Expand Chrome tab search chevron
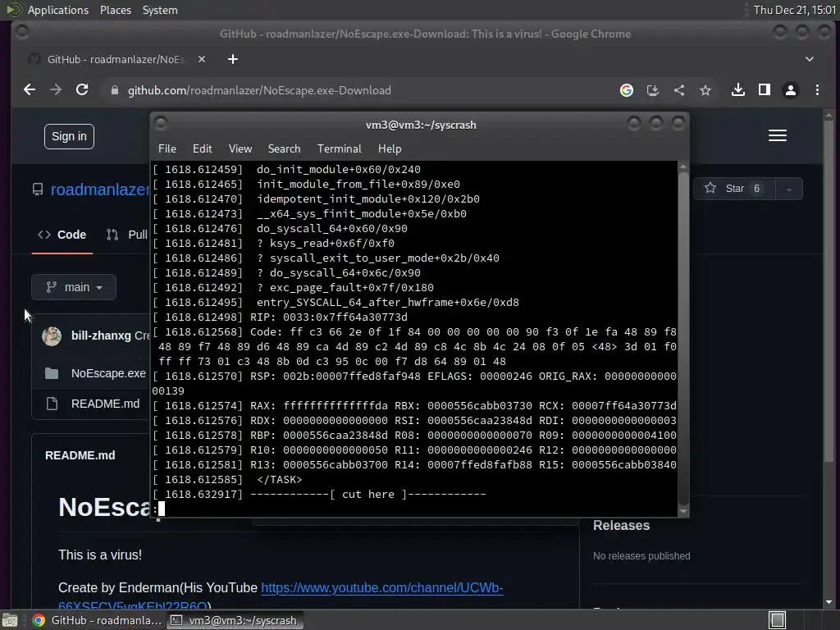The height and width of the screenshot is (630, 840). (x=810, y=59)
